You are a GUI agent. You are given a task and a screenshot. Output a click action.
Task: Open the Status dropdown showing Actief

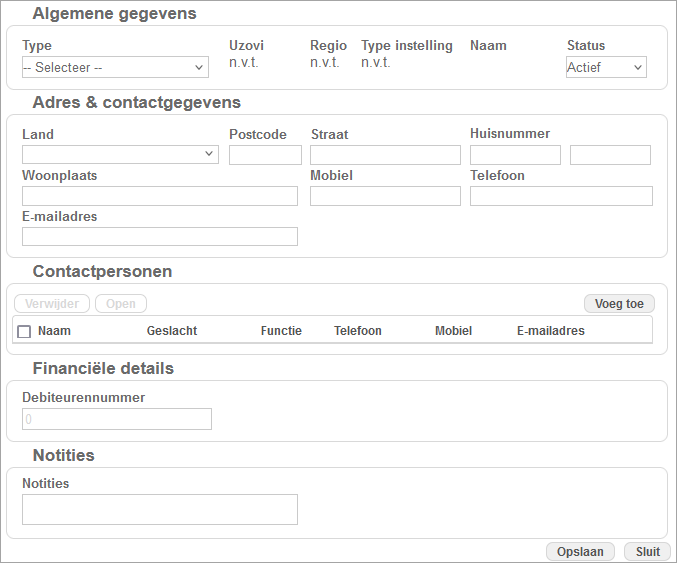coord(606,68)
